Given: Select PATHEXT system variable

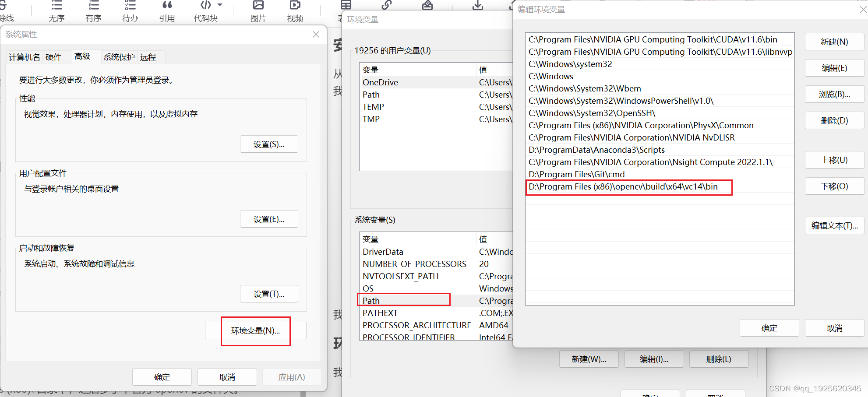Looking at the screenshot, I should coord(436,313).
